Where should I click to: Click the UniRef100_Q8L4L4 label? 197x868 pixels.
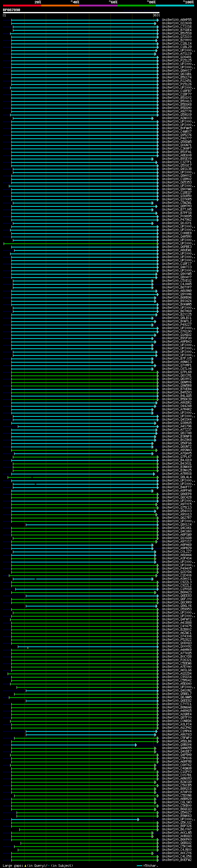click(177, 477)
